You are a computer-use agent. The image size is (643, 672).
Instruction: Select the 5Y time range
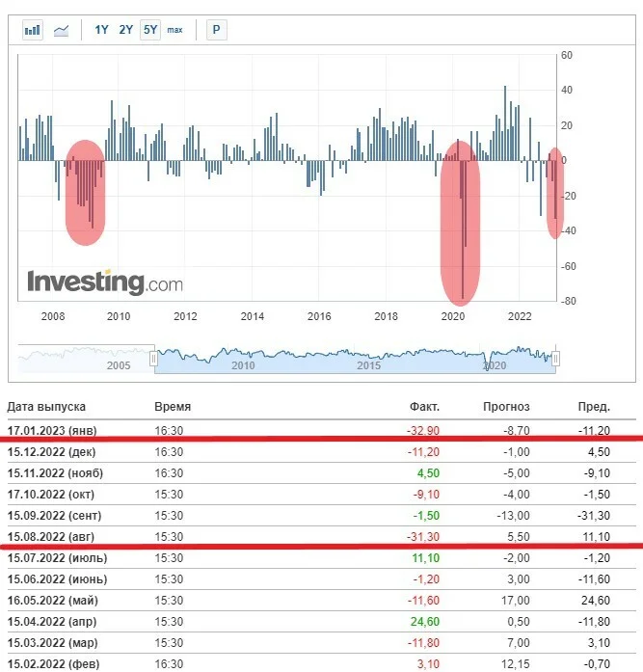click(x=150, y=30)
